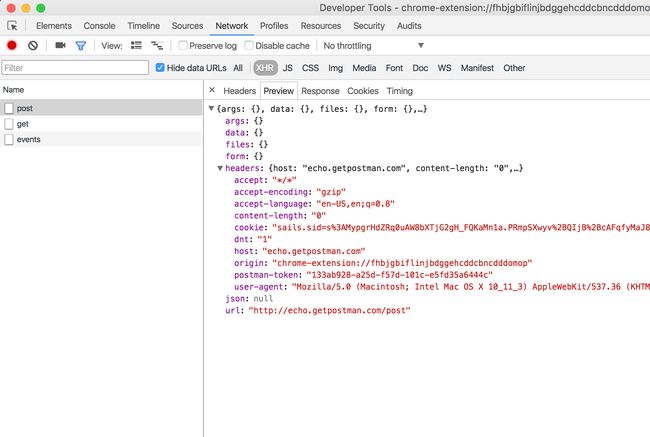Filter requests by Media
650x437 pixels.
click(x=364, y=68)
